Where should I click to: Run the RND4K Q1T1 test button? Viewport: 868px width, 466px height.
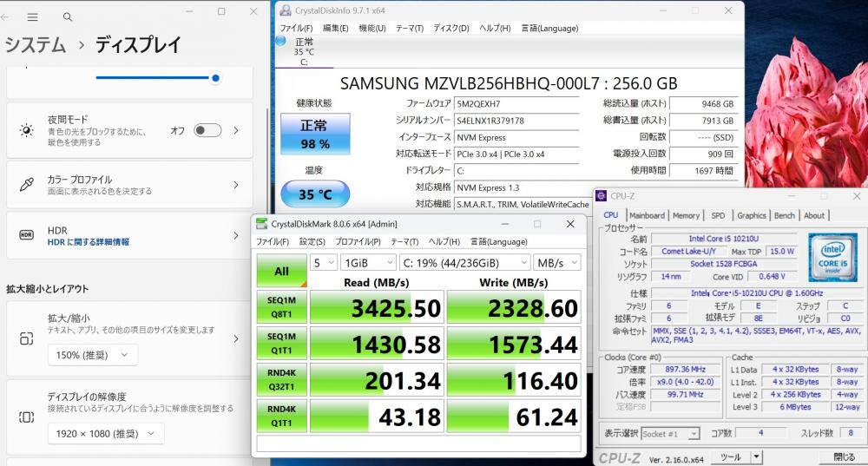[281, 416]
